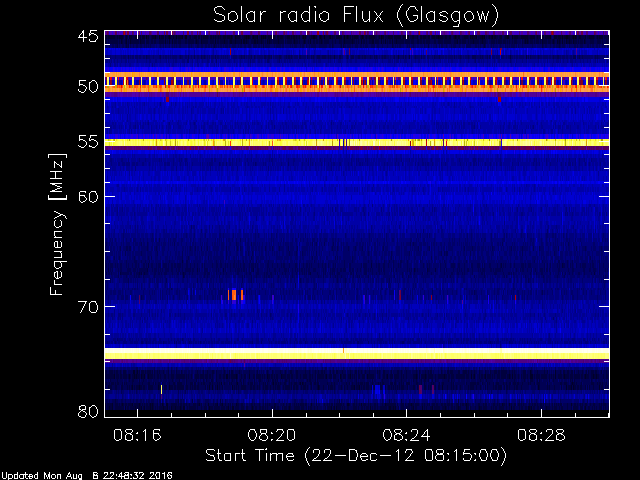Click the 60 frequency tick label

point(88,197)
